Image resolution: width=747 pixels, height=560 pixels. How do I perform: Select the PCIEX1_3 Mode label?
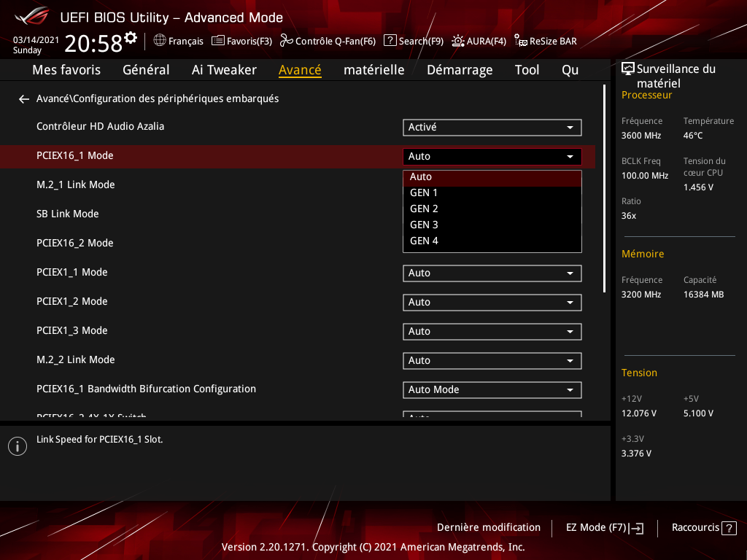click(x=72, y=330)
